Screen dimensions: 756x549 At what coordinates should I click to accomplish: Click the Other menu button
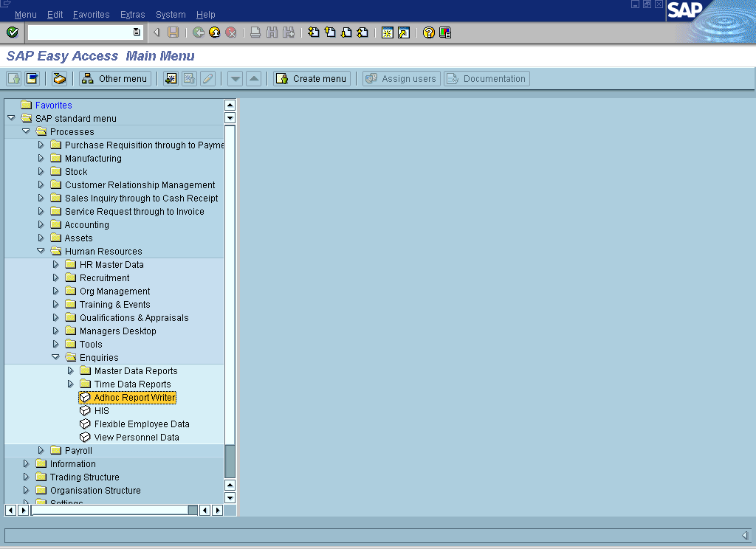pos(115,78)
